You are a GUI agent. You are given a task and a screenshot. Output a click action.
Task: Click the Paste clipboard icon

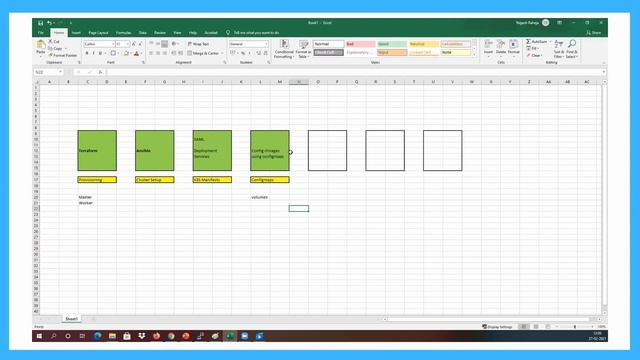coord(40,45)
